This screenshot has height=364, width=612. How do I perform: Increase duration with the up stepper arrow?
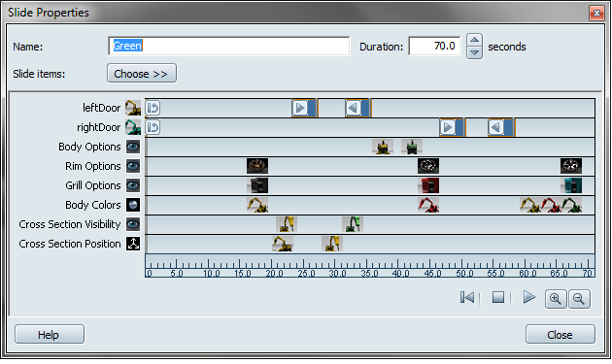474,40
